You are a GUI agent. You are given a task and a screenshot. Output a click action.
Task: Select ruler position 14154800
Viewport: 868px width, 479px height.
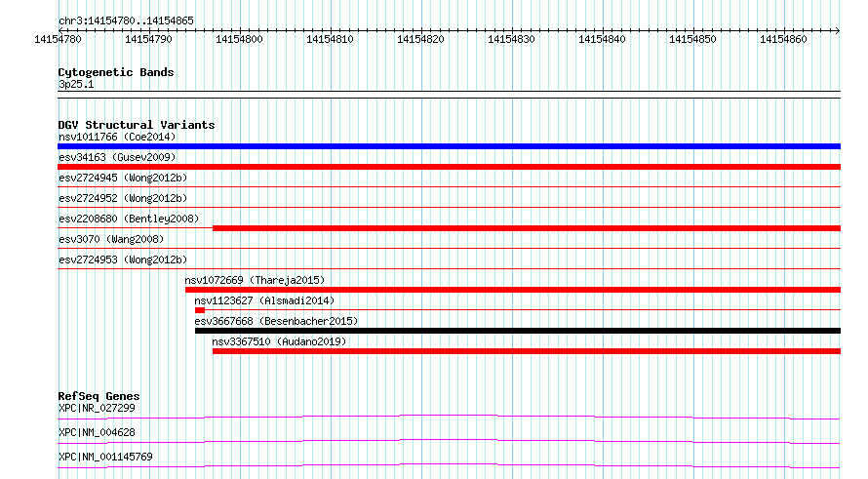pos(239,39)
